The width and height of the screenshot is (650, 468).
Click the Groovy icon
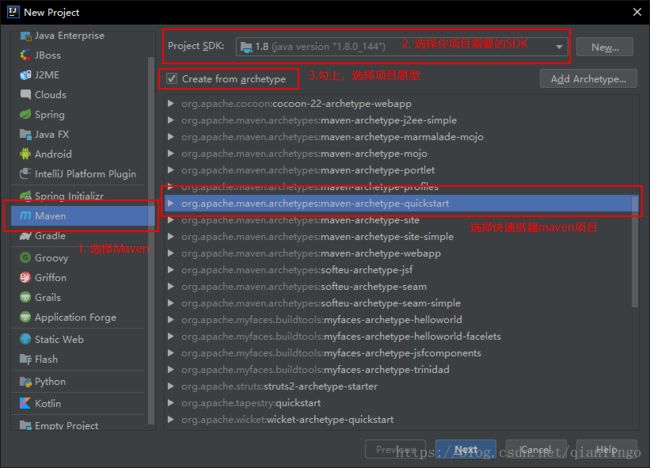pyautogui.click(x=25, y=258)
